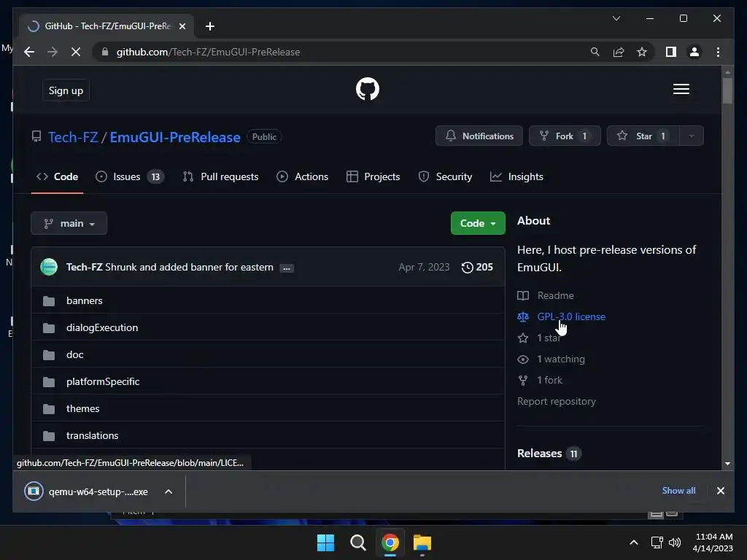Open the doc folder
Image resolution: width=747 pixels, height=560 pixels.
click(x=75, y=355)
